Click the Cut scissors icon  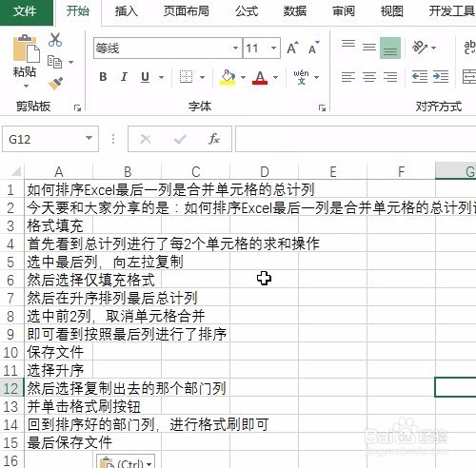coord(55,40)
